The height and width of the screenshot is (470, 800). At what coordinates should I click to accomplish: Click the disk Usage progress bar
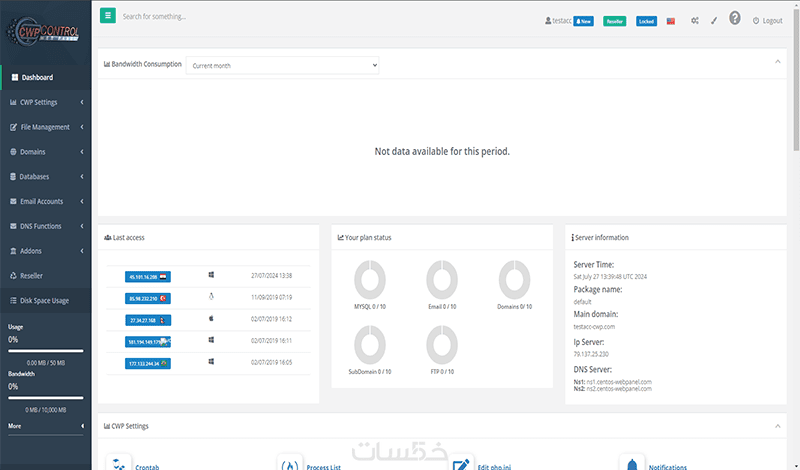(46, 351)
